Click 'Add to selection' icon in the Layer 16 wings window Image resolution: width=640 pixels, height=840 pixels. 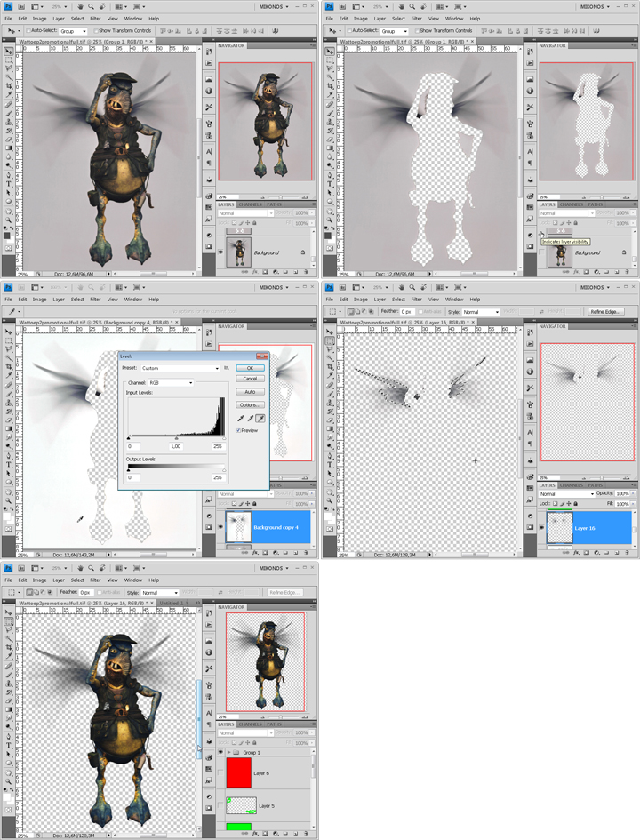coord(357,311)
